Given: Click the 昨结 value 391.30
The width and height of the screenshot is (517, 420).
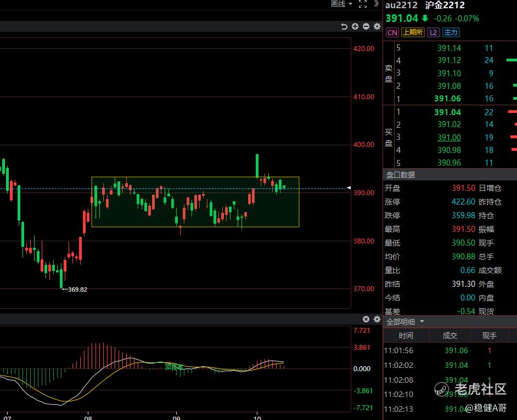Looking at the screenshot, I should (x=463, y=284).
